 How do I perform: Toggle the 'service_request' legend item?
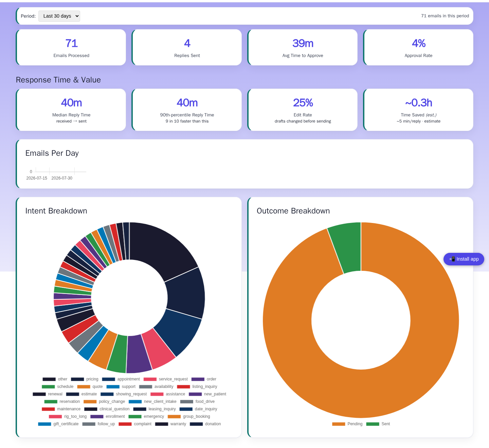click(165, 379)
